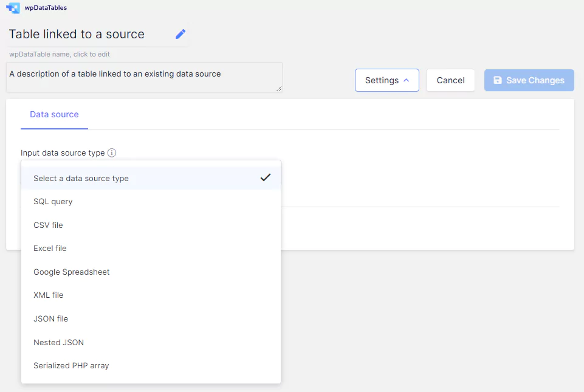Viewport: 584px width, 392px height.
Task: Click the wpDataTables logo icon
Action: (13, 8)
